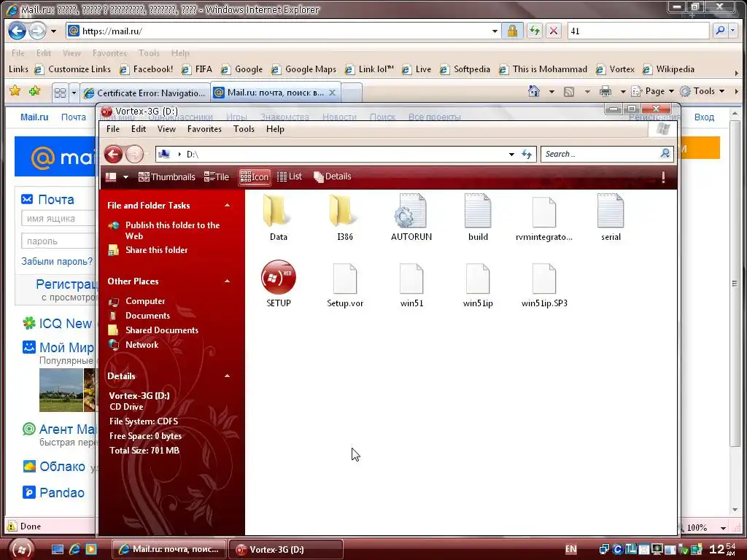Screen dimensions: 747x560
Task: Collapse the File and Folder Tasks section
Action: coord(228,205)
